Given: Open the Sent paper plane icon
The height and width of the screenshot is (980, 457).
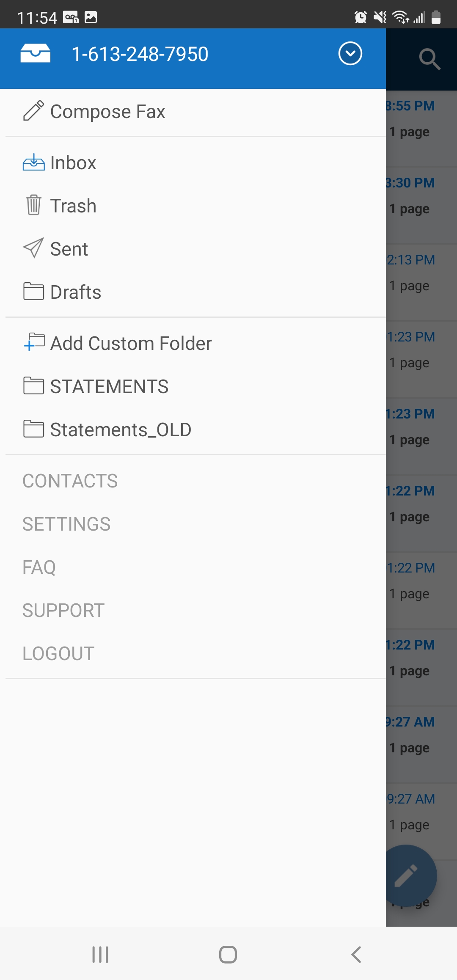Looking at the screenshot, I should click(33, 248).
